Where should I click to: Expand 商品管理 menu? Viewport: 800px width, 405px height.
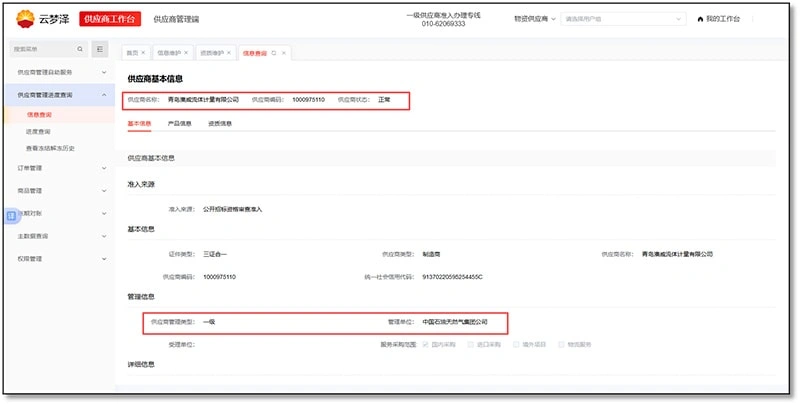point(62,191)
